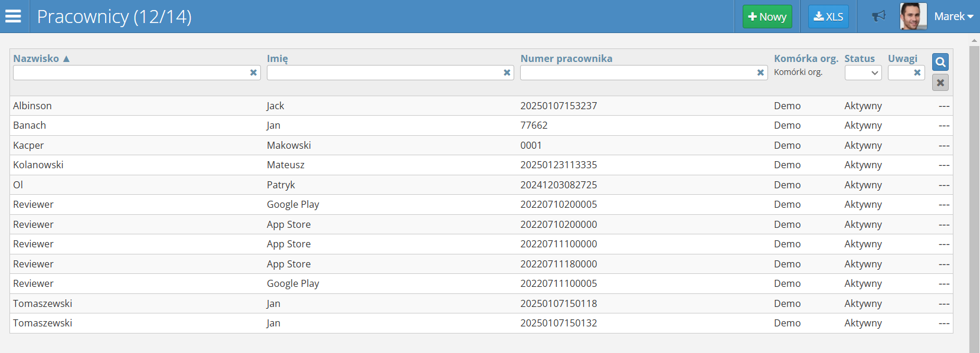Sort by the Imię column header

coord(277,58)
